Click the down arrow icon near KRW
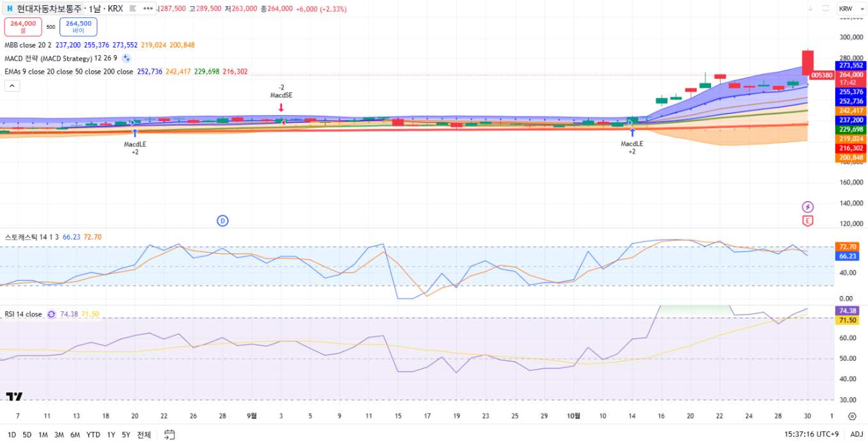Image resolution: width=868 pixels, height=444 pixels. pyautogui.click(x=810, y=8)
